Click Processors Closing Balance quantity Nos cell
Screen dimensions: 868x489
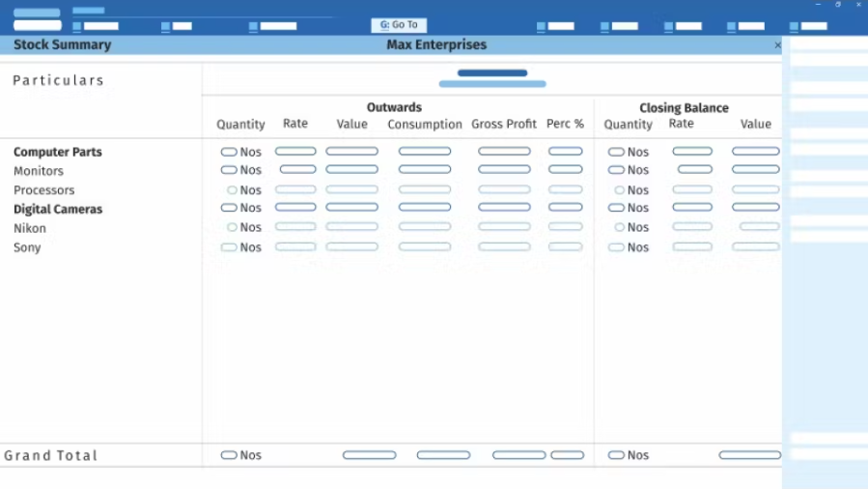tap(631, 190)
